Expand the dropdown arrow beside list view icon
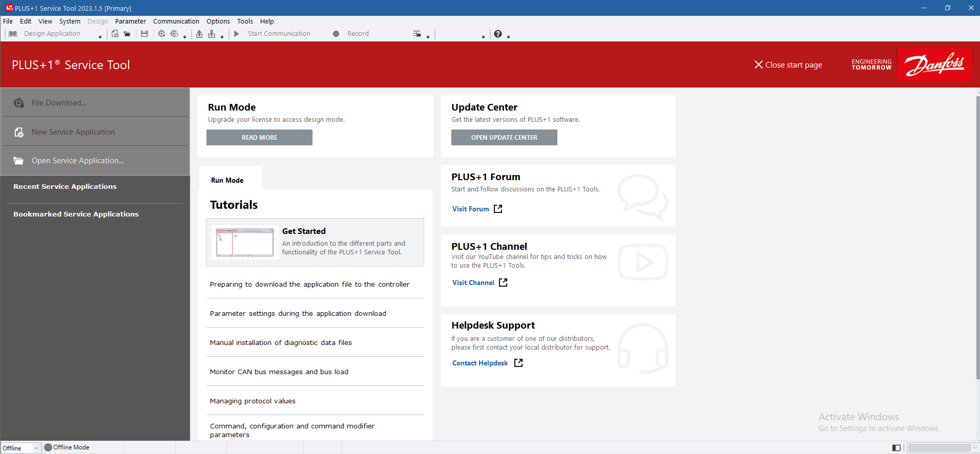980x454 pixels. (x=428, y=37)
